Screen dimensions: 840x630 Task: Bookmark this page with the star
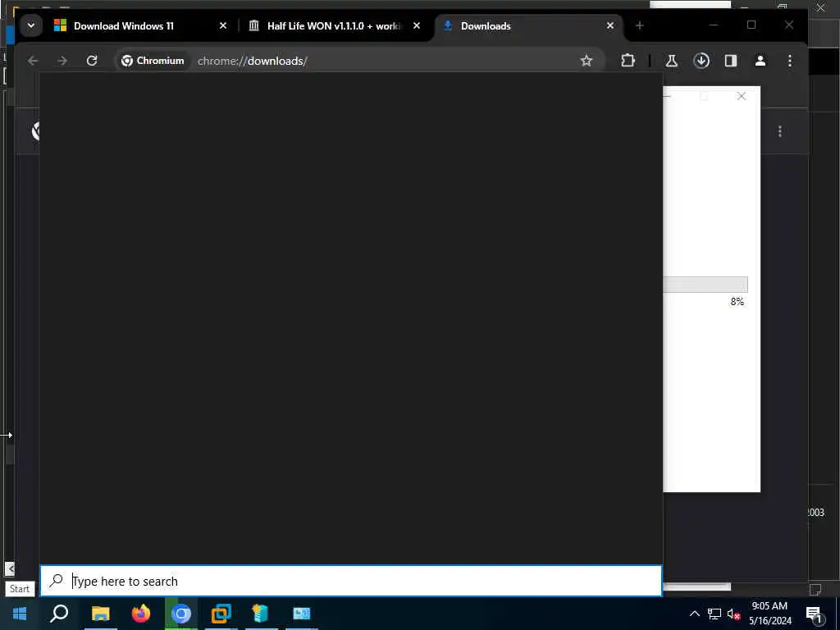[587, 61]
